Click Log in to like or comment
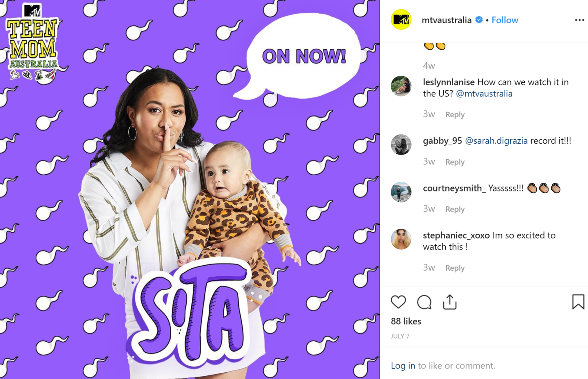The height and width of the screenshot is (379, 588). (403, 366)
